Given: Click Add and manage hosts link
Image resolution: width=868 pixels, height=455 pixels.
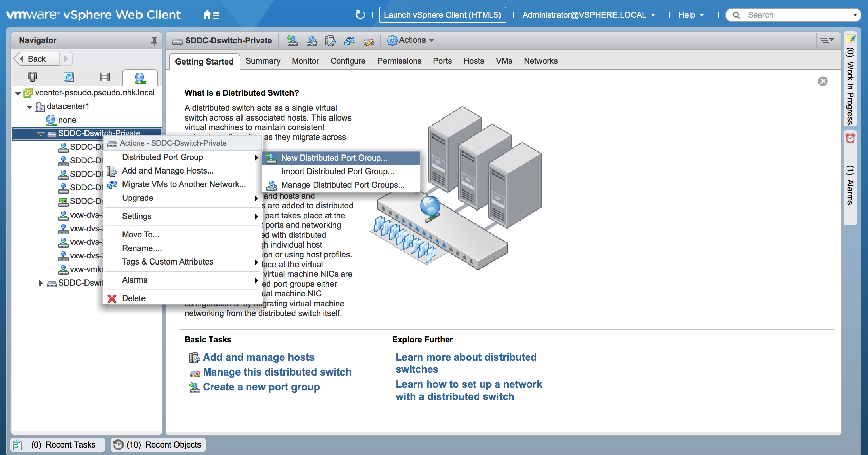Looking at the screenshot, I should [x=259, y=357].
